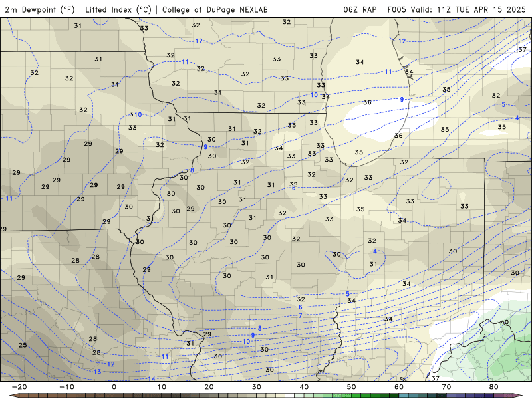The image size is (532, 399).
Task: Click the 60 label on the color scale
Action: (x=399, y=387)
